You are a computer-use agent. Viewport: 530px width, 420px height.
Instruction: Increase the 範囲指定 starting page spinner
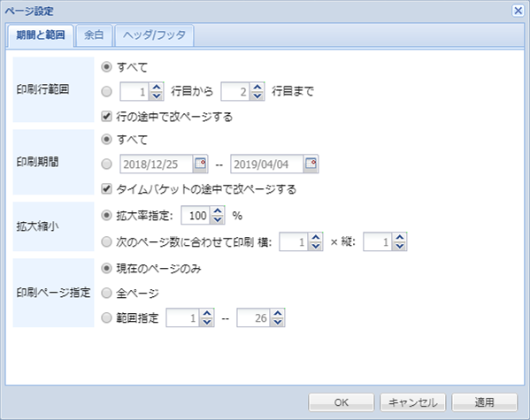point(207,314)
